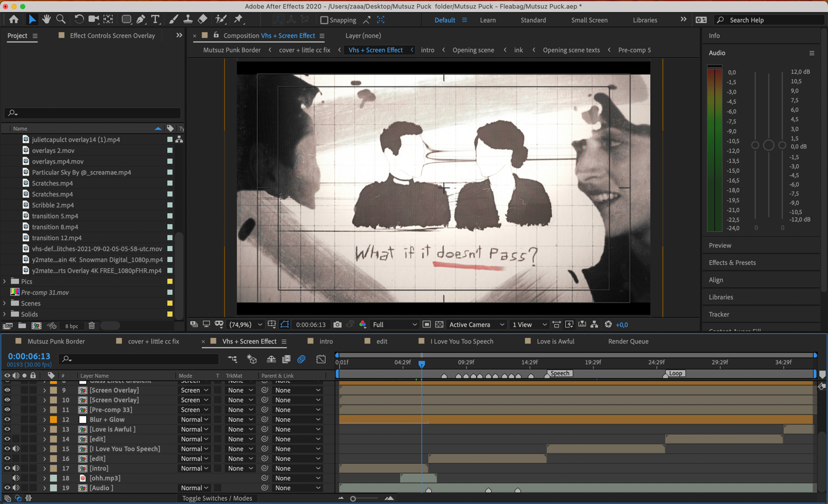This screenshot has width=828, height=504.
Task: Enable the Snapping checkbox
Action: point(324,20)
